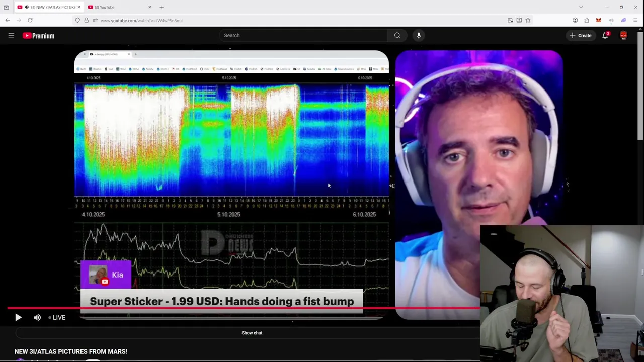
Task: Play the video
Action: [x=18, y=317]
